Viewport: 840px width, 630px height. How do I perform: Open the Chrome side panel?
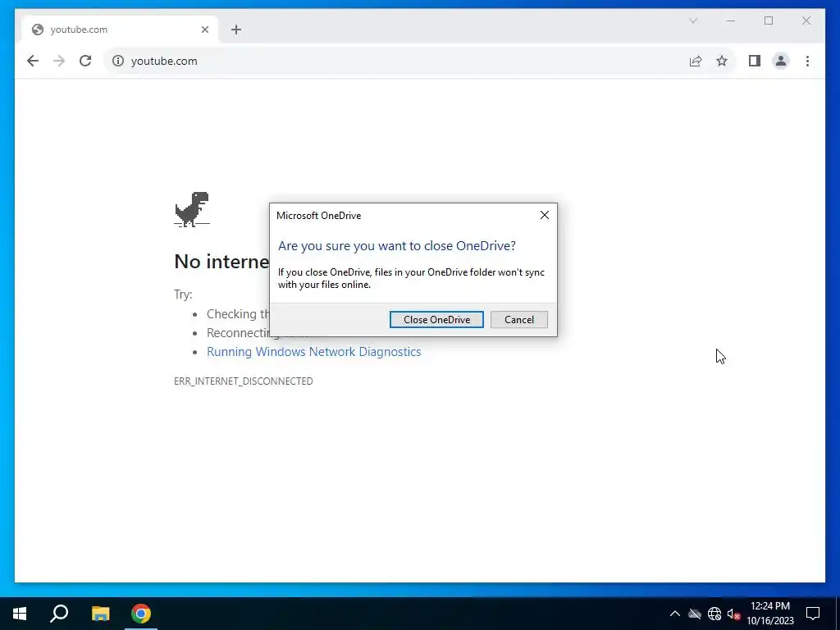point(755,61)
